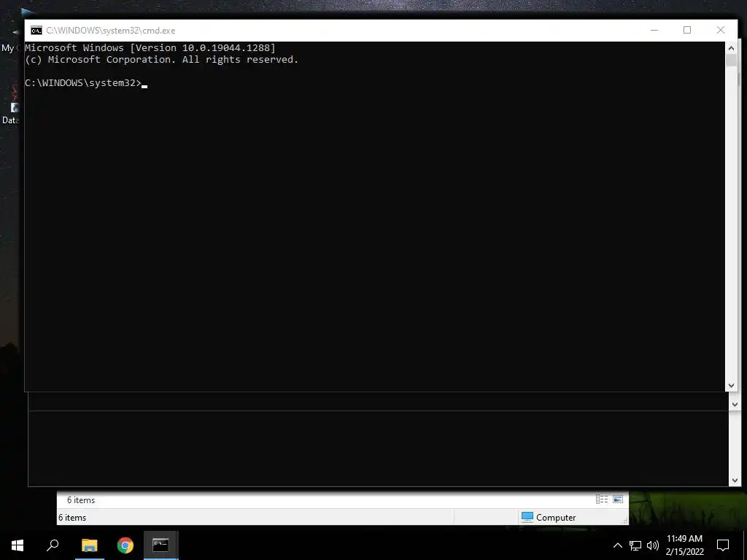Click the 'Microsoft Windows [Version 10.0.19044.1288]' text

(150, 47)
